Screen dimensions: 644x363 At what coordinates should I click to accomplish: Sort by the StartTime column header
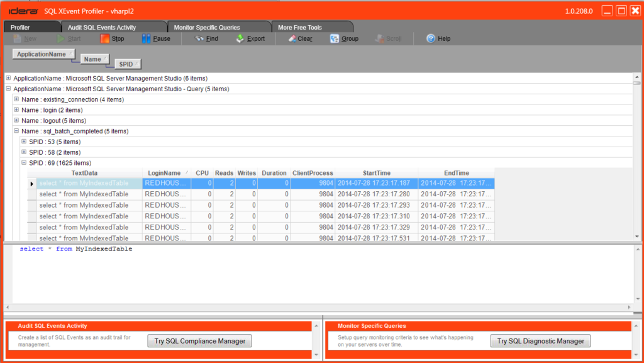[x=377, y=173]
